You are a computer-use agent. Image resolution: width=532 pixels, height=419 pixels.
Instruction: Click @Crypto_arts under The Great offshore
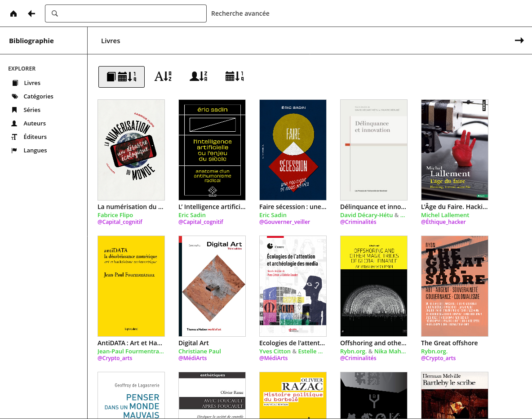439,358
